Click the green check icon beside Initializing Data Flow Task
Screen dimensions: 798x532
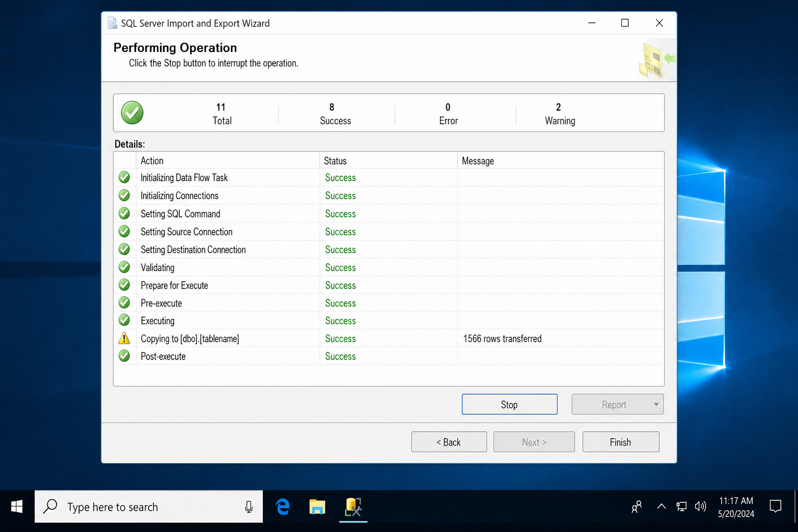[x=124, y=177]
